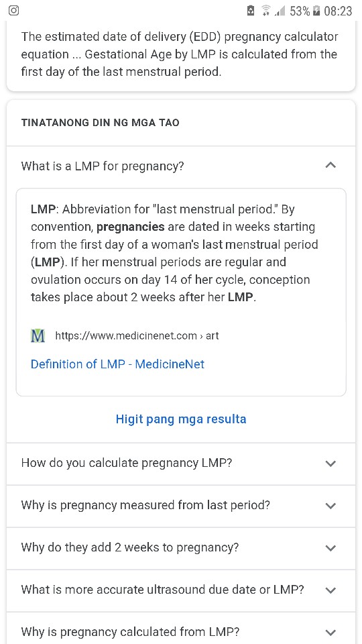
Task: Open 'Definition of LMP - MedicineNet' link
Action: pos(117,364)
